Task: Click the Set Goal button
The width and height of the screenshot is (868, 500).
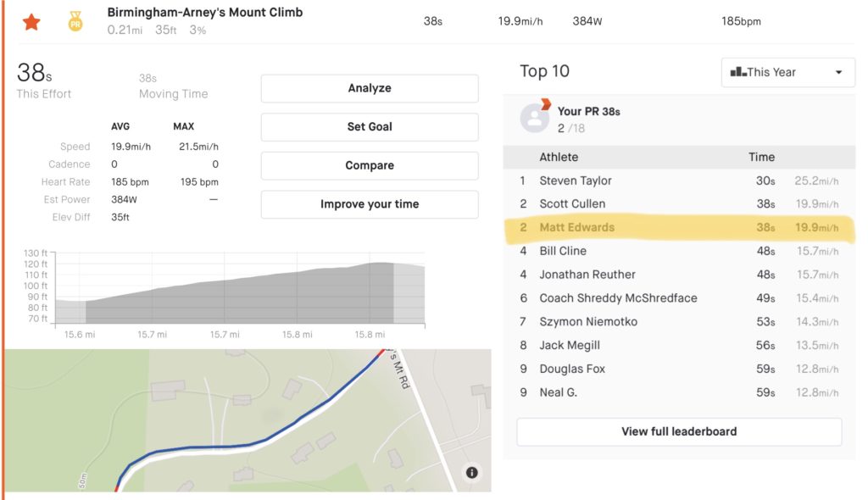Action: (370, 127)
